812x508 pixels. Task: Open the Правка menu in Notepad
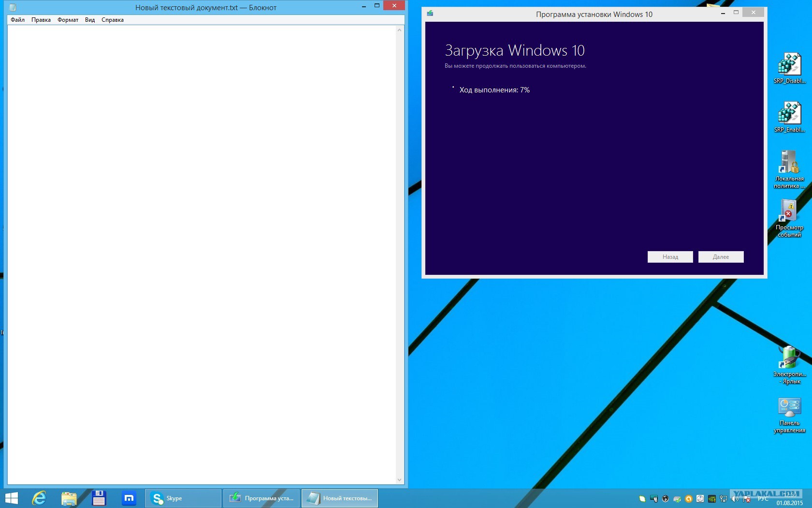[41, 20]
